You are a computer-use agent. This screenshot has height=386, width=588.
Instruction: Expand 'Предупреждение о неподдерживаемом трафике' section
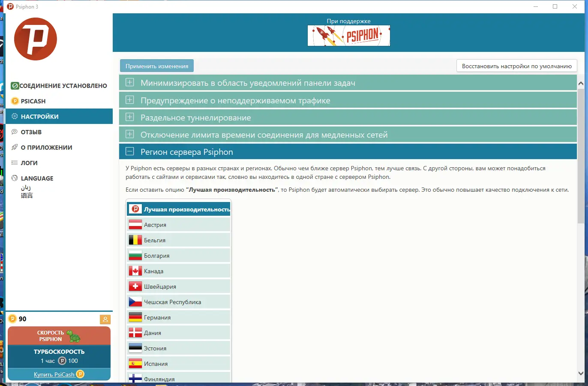(x=348, y=100)
